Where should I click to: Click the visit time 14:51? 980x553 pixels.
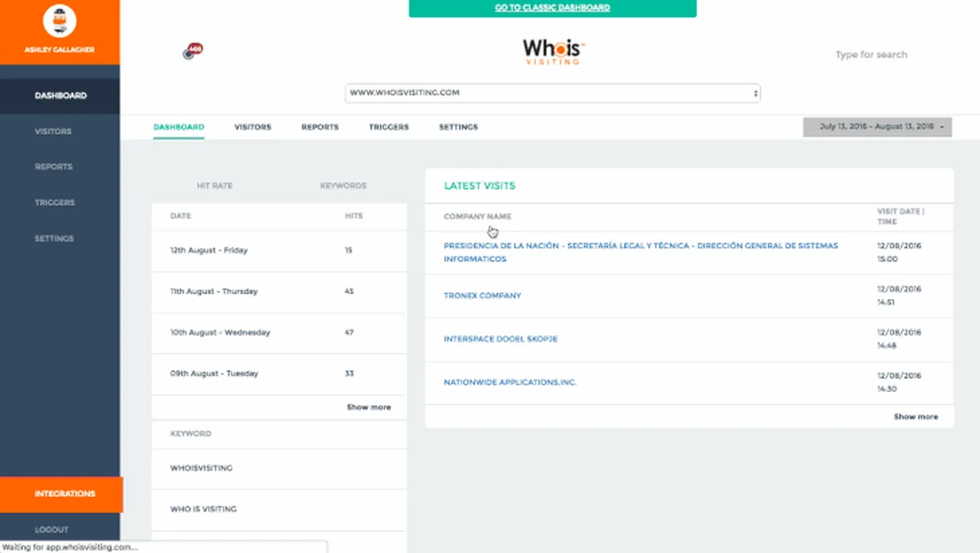click(887, 302)
